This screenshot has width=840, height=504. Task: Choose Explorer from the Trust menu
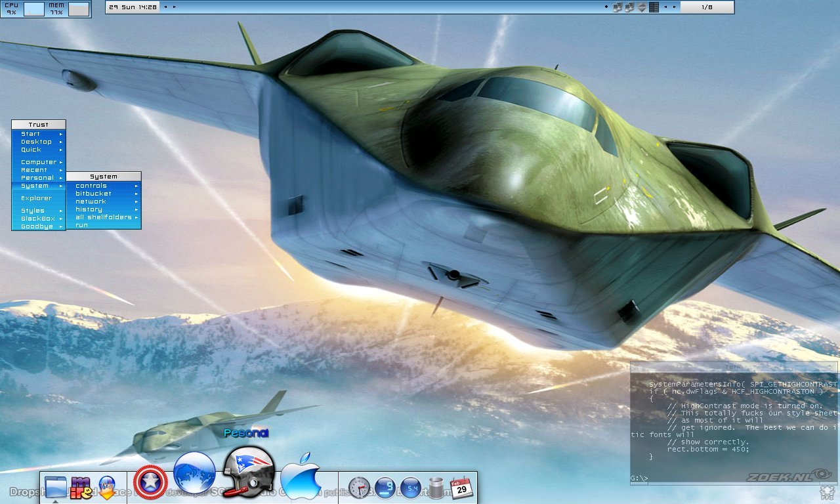pyautogui.click(x=36, y=198)
